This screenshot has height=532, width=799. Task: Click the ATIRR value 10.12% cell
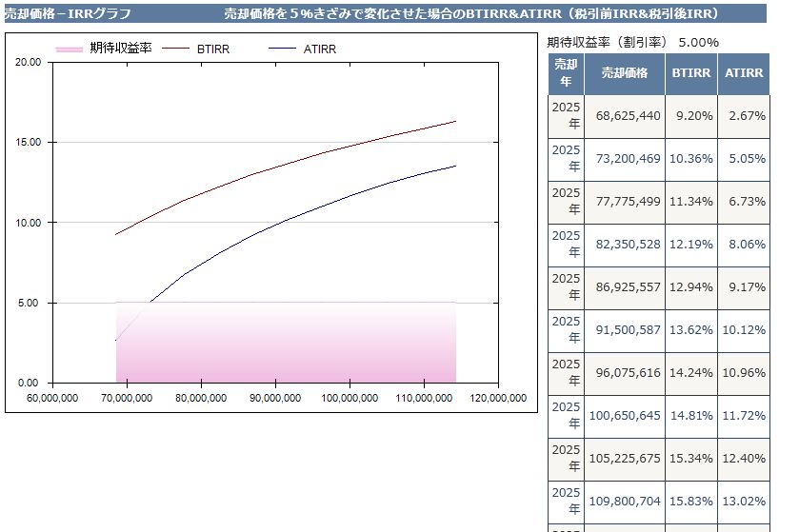744,330
